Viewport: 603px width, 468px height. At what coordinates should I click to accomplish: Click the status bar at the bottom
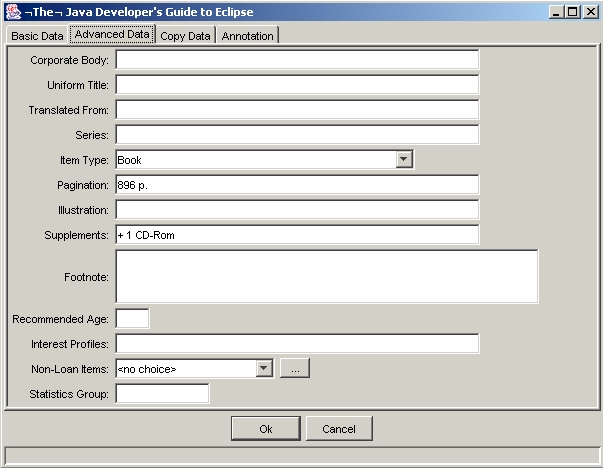point(302,456)
